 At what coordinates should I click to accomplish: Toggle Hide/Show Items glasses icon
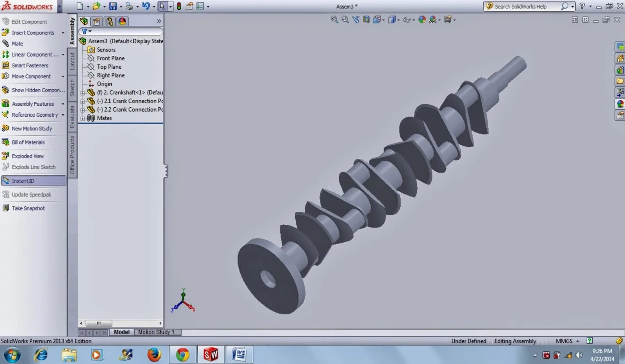coord(406,20)
